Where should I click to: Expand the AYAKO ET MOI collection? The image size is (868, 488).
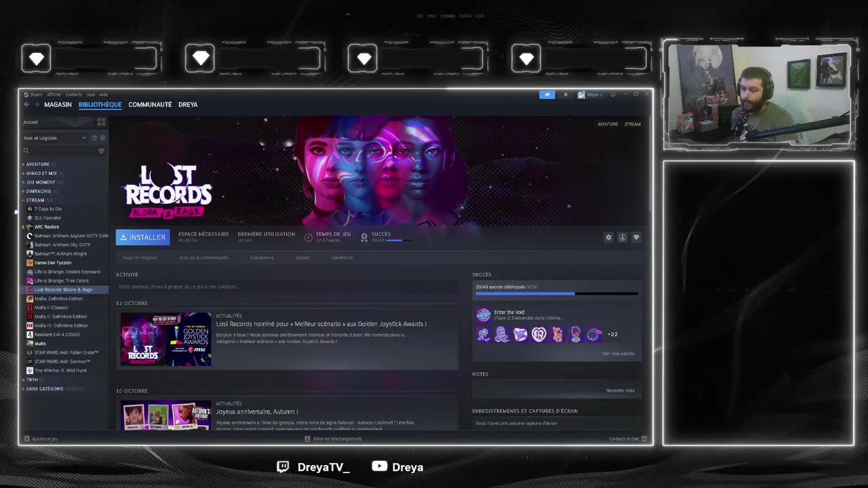pyautogui.click(x=23, y=173)
